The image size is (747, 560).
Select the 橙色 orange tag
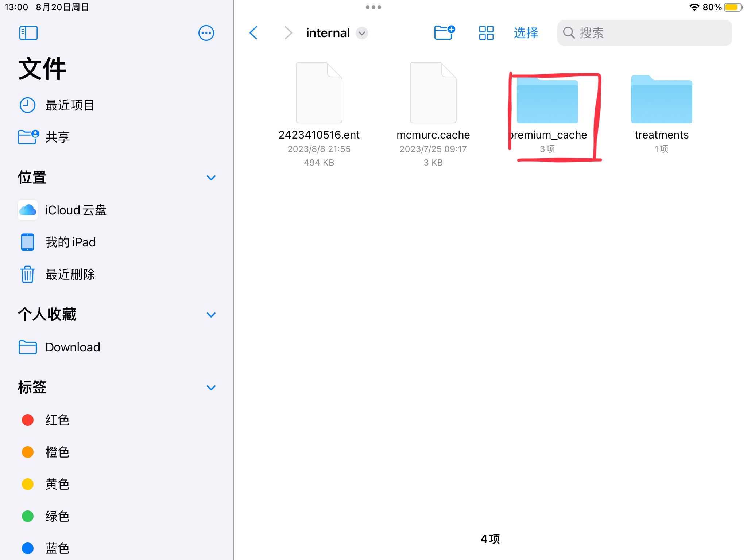click(117, 452)
